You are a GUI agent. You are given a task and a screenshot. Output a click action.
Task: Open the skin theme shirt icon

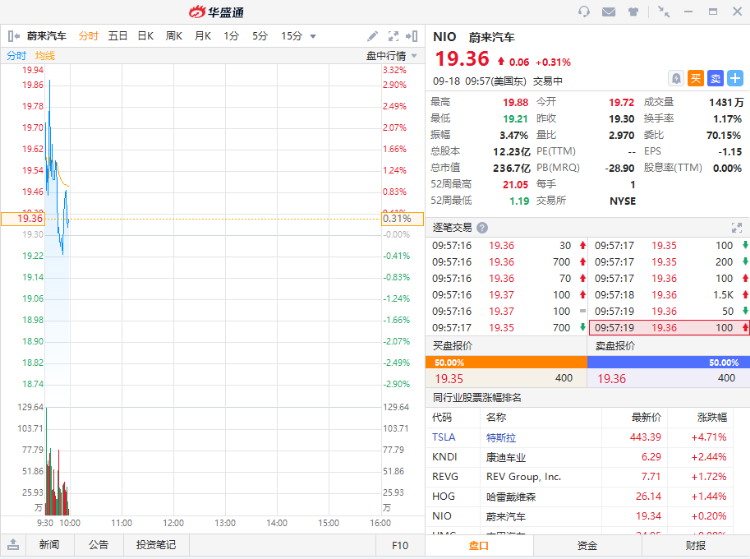coord(633,12)
